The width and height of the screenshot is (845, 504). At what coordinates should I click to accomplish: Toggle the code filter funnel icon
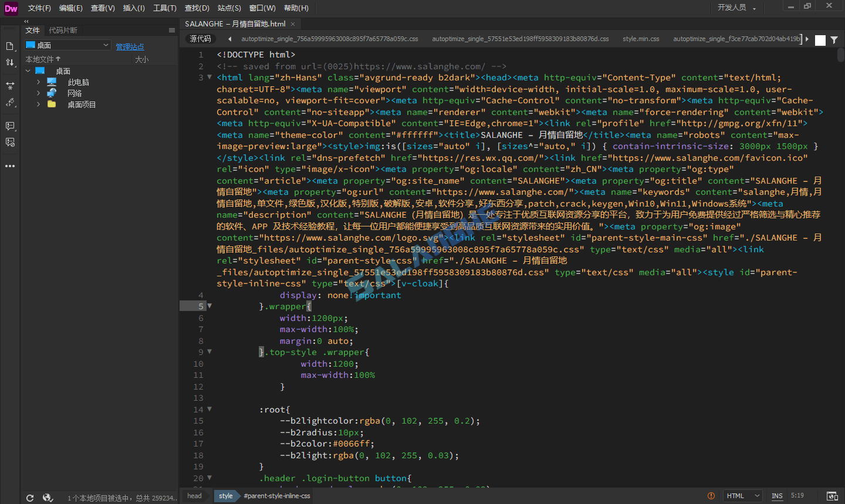[833, 40]
